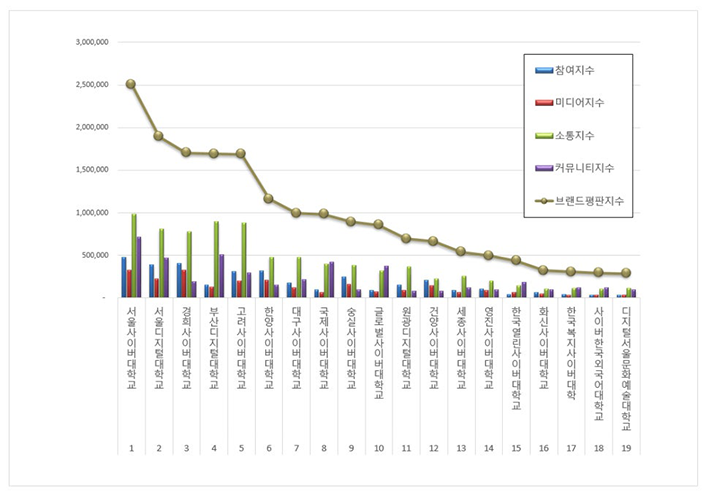Viewport: 706px width, 493px height.
Task: Click rank number 15 on the axis
Action: click(x=516, y=448)
